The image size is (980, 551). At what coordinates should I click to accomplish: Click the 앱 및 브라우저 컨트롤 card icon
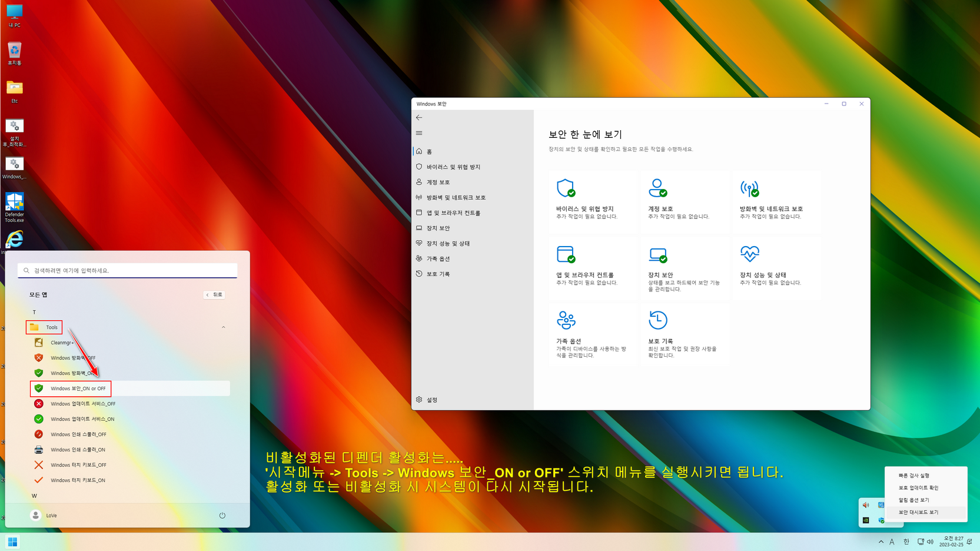click(x=566, y=254)
